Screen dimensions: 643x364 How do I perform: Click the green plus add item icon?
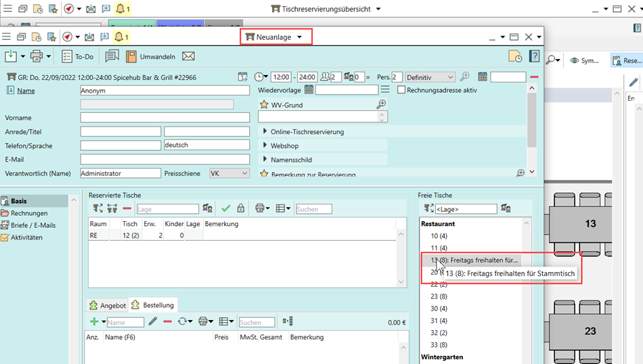pyautogui.click(x=94, y=322)
